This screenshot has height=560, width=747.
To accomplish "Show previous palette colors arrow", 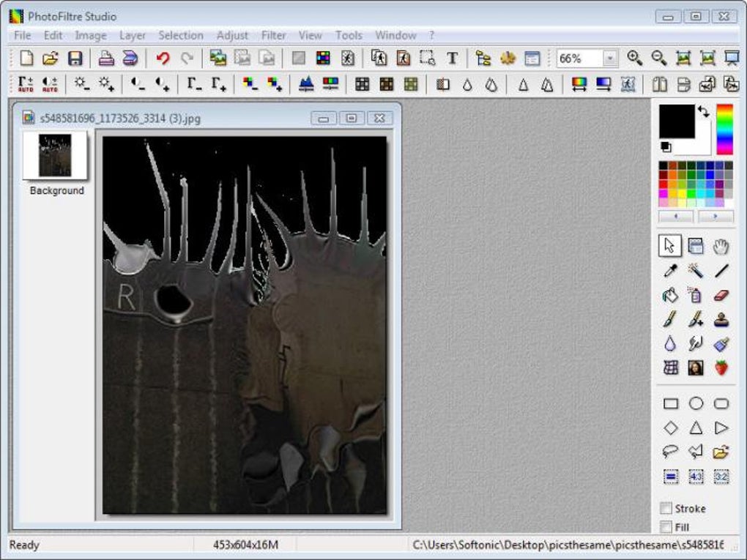I will click(x=675, y=217).
